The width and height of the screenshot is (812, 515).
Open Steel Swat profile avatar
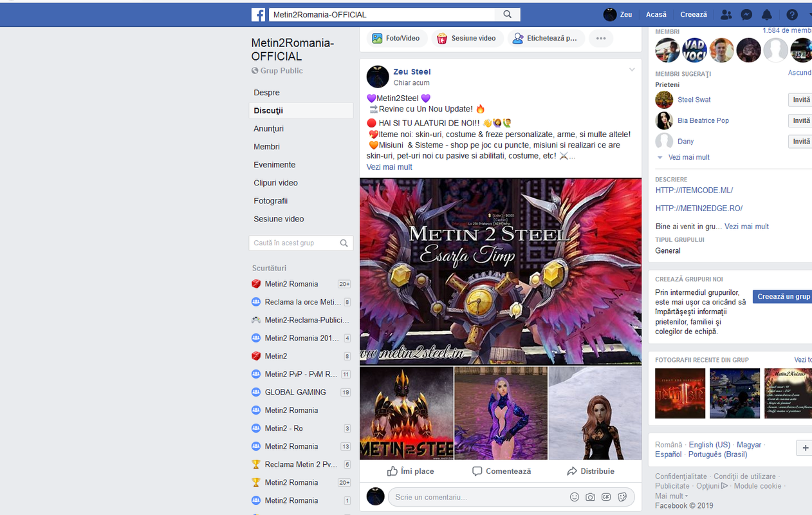[664, 100]
